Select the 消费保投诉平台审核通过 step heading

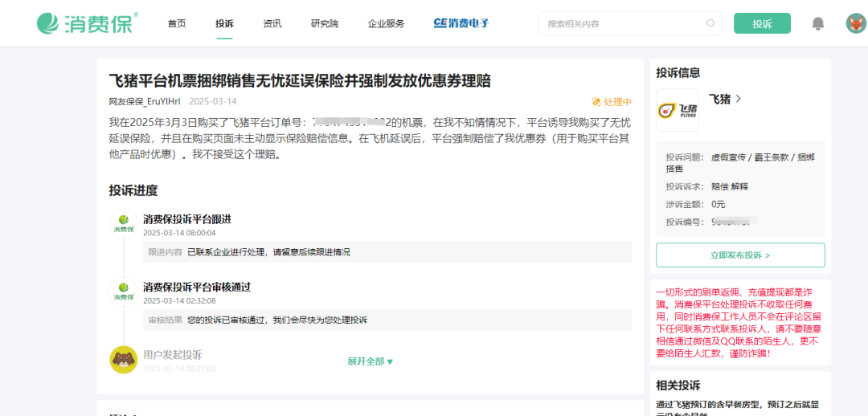point(197,288)
